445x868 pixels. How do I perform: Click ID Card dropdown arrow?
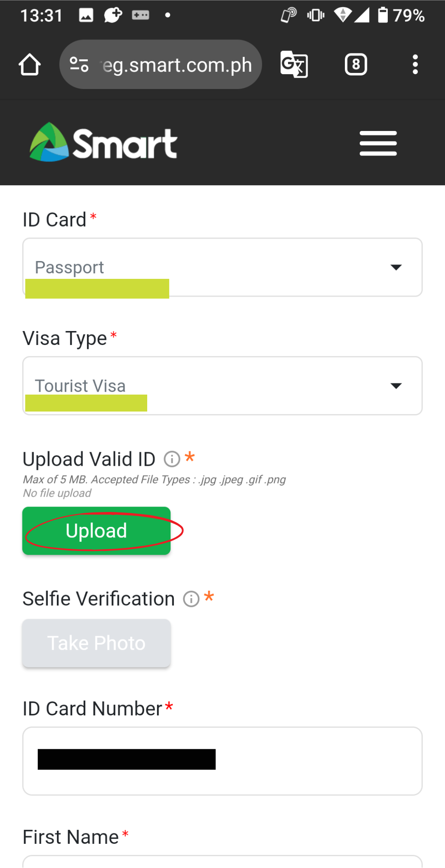[x=396, y=267]
